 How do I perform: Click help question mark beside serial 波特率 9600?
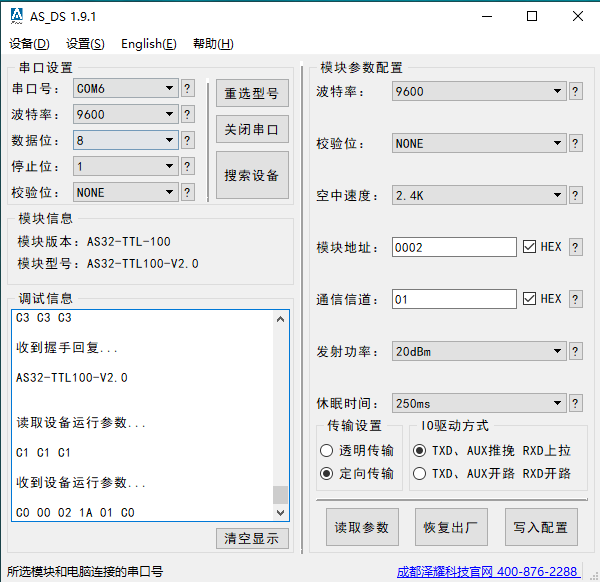coord(188,114)
